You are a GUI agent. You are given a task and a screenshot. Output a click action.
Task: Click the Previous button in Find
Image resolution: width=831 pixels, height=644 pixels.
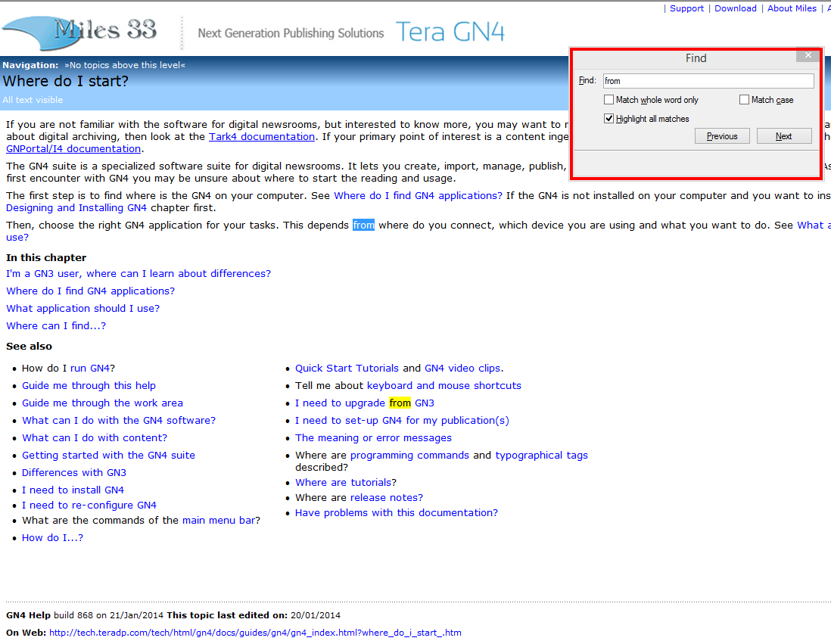tap(722, 136)
